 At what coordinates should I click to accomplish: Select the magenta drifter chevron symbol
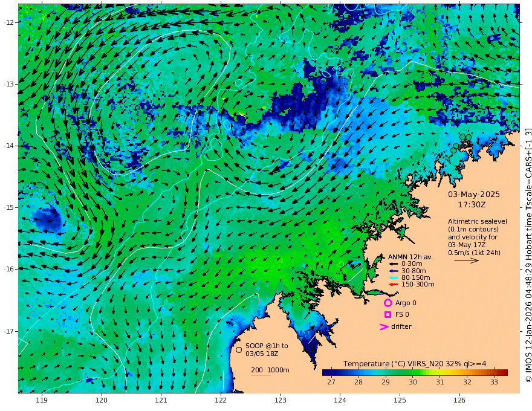point(384,326)
